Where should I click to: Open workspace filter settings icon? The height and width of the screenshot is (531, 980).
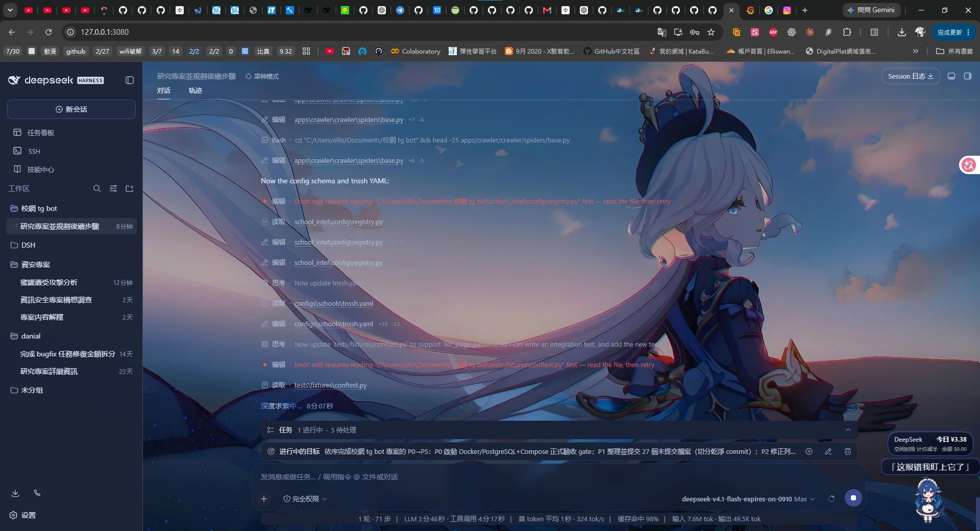click(x=113, y=188)
